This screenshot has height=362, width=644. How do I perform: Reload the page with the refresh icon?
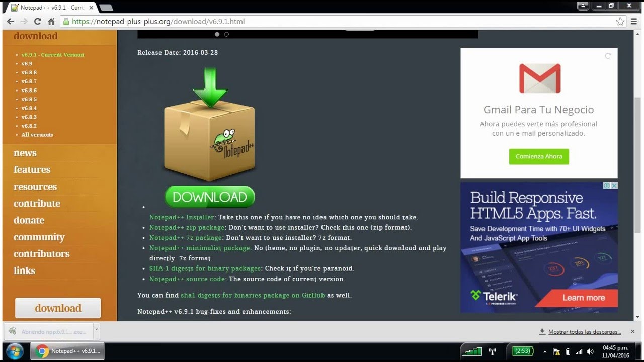(37, 22)
